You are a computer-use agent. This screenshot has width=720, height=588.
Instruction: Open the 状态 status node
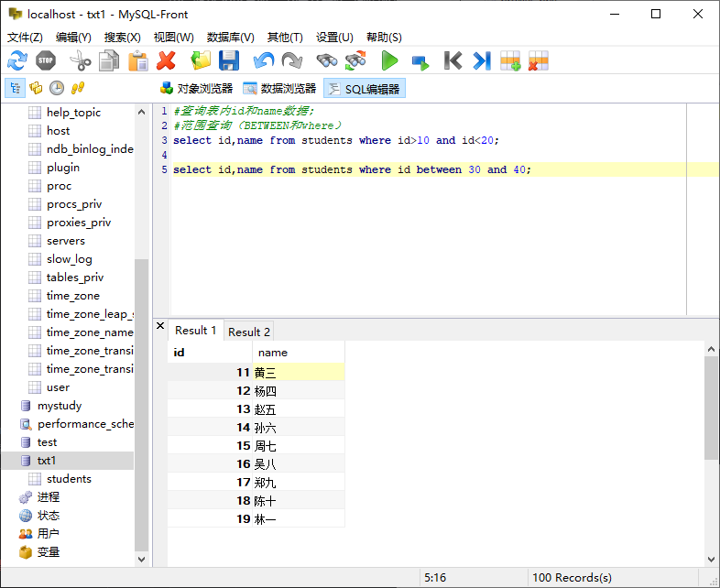(x=48, y=516)
